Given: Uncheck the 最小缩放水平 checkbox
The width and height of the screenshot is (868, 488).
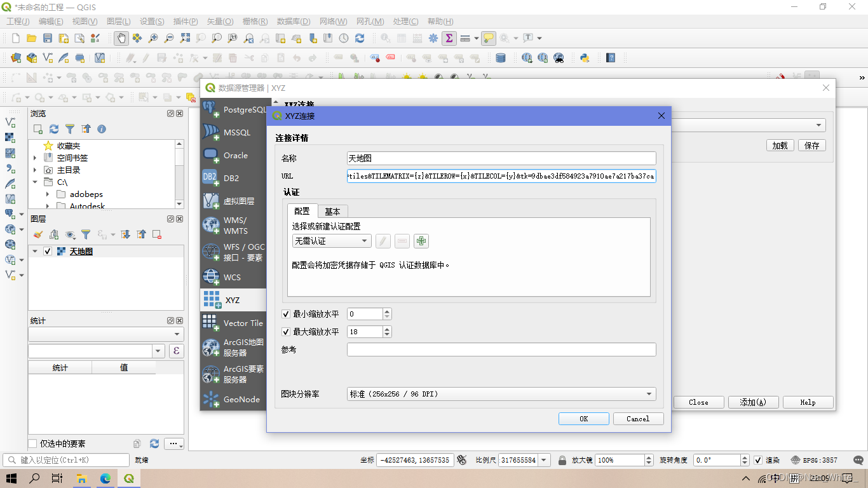Looking at the screenshot, I should click(x=286, y=314).
